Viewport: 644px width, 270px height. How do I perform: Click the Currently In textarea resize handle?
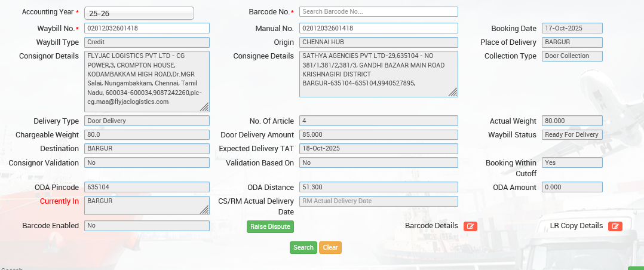tap(204, 209)
